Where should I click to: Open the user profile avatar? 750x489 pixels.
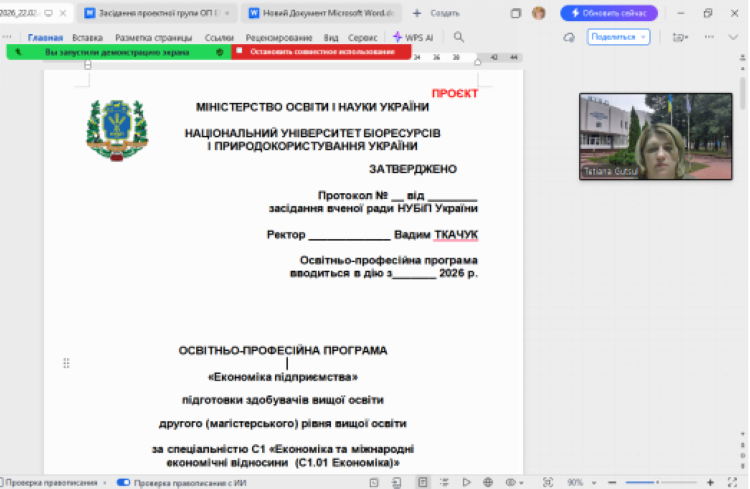(539, 13)
